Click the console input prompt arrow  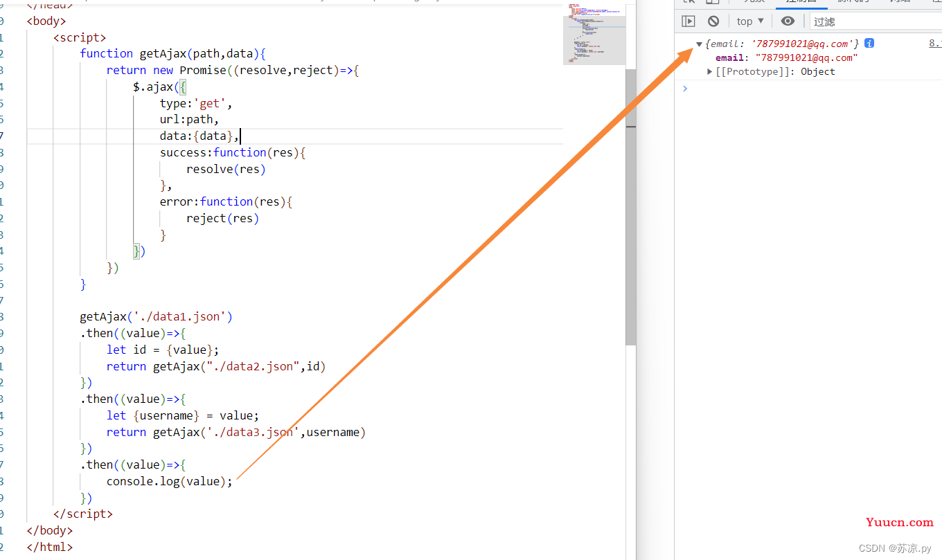click(x=685, y=89)
